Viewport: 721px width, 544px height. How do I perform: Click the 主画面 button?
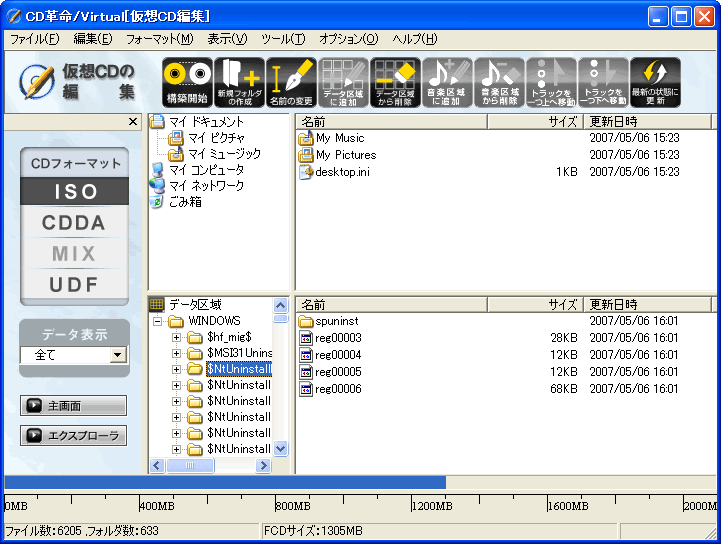click(74, 406)
